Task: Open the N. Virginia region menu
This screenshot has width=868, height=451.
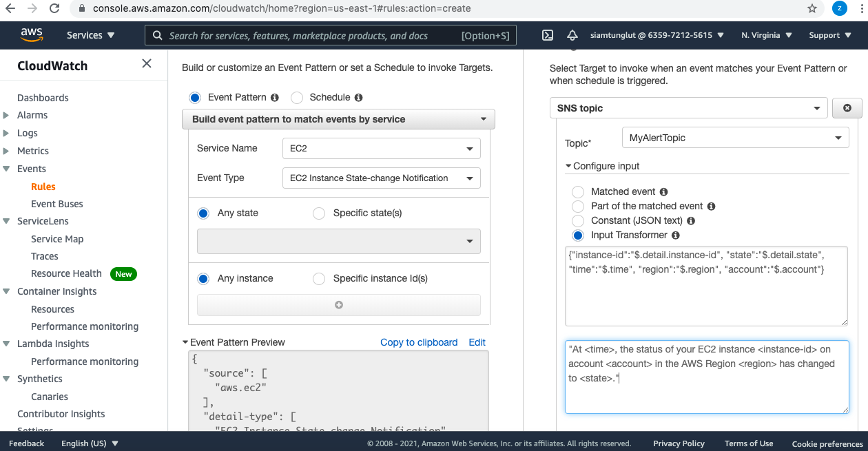Action: click(x=767, y=35)
